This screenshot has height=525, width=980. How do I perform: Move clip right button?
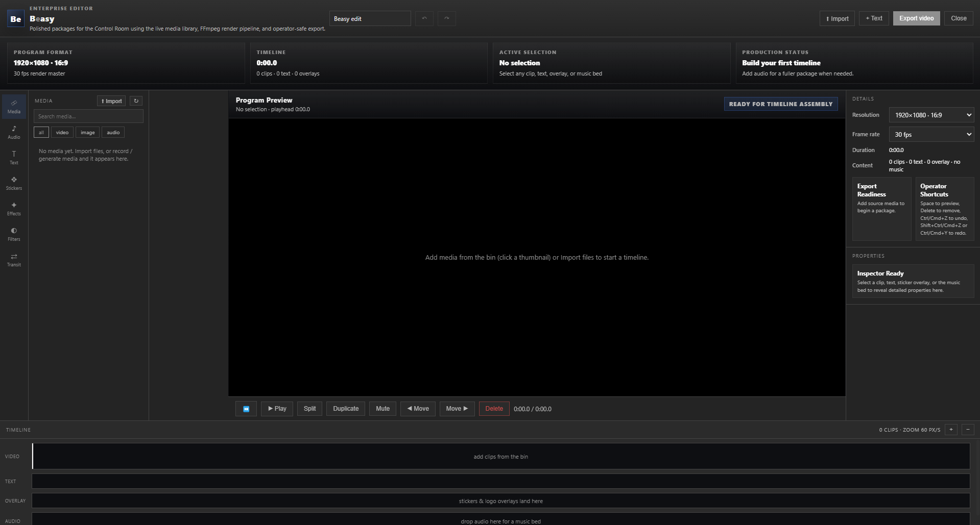[457, 409]
